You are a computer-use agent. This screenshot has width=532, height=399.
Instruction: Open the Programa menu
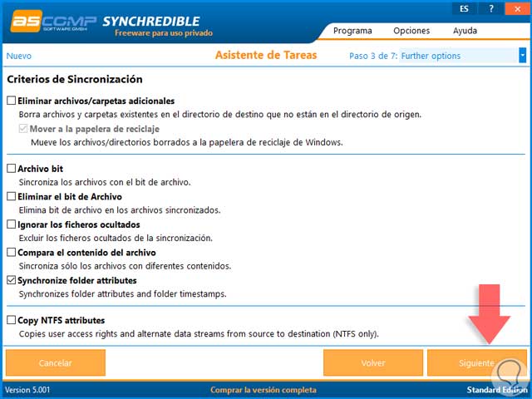click(352, 31)
